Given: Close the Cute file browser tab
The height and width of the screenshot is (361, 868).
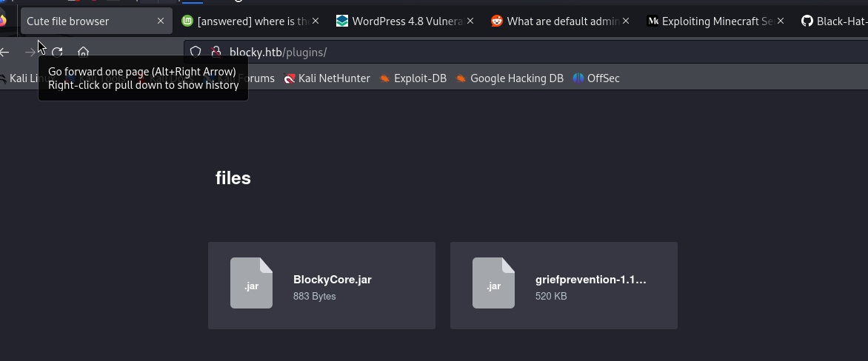Looking at the screenshot, I should point(161,21).
